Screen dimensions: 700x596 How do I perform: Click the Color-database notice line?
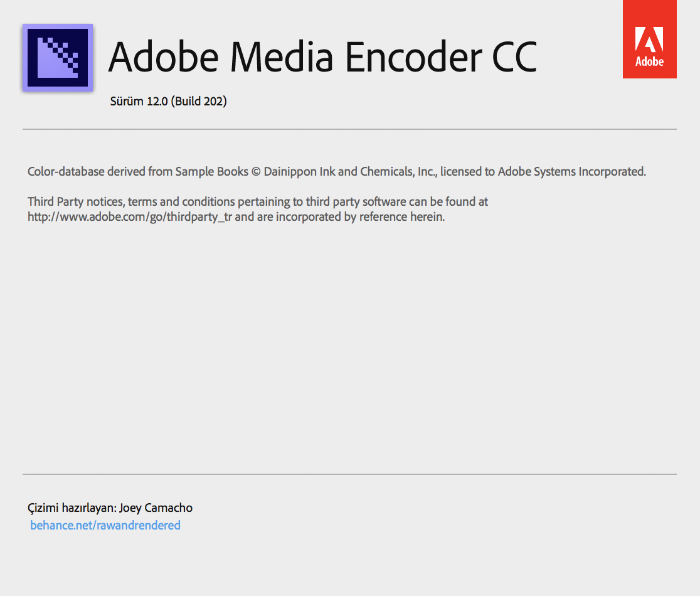click(337, 171)
